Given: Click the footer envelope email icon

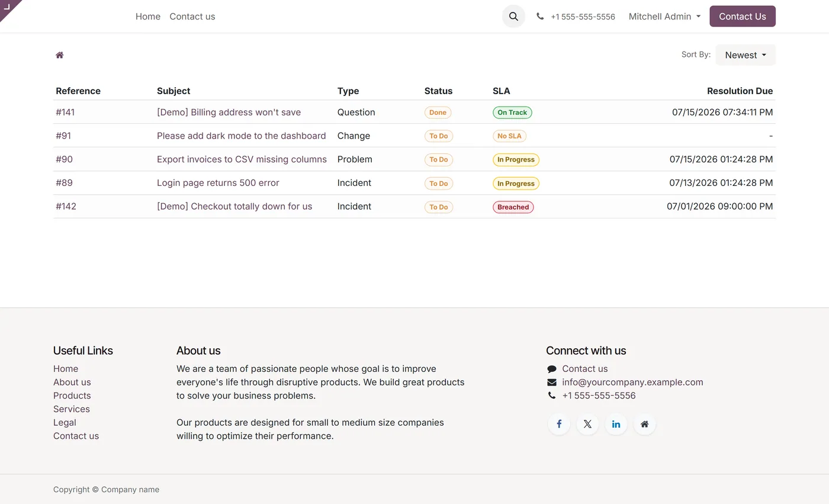Looking at the screenshot, I should 552,383.
